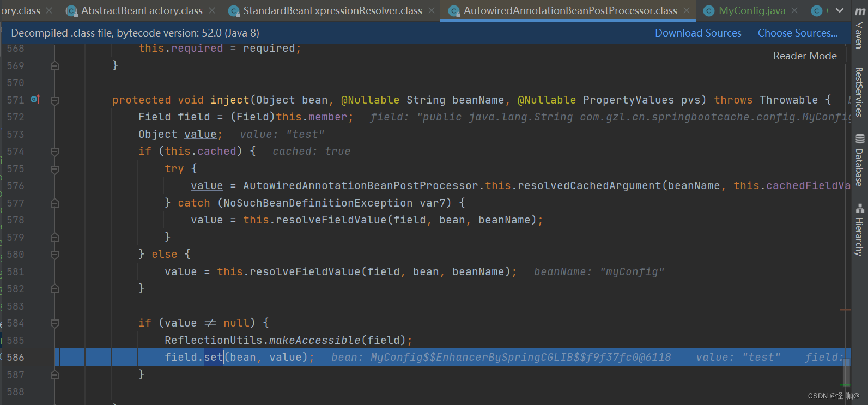
Task: Click MyConfig.java tab file icon
Action: click(x=709, y=11)
